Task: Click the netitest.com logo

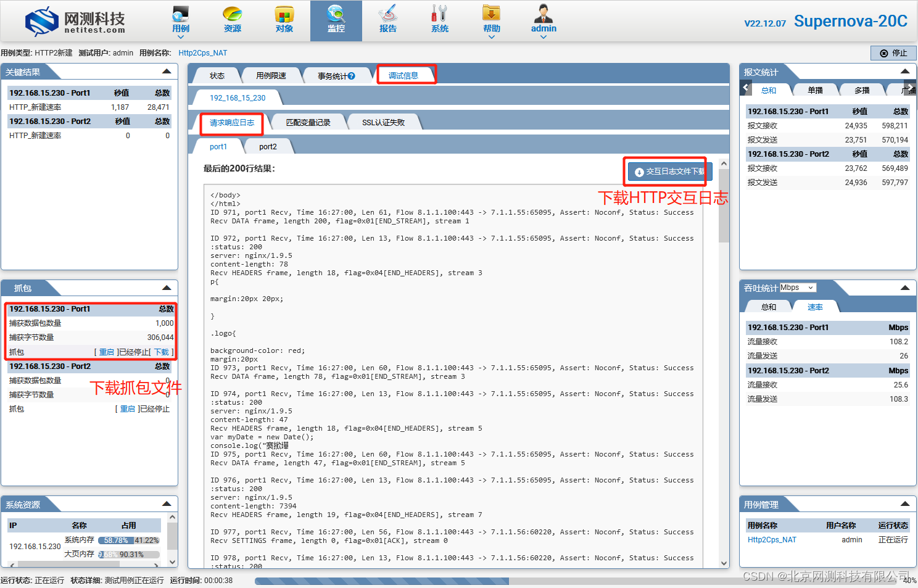Action: click(75, 22)
